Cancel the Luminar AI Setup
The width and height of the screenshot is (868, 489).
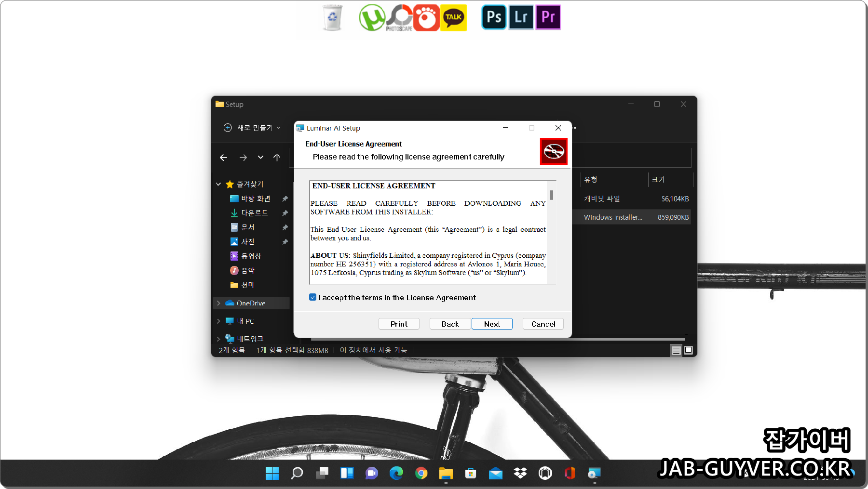coord(543,324)
